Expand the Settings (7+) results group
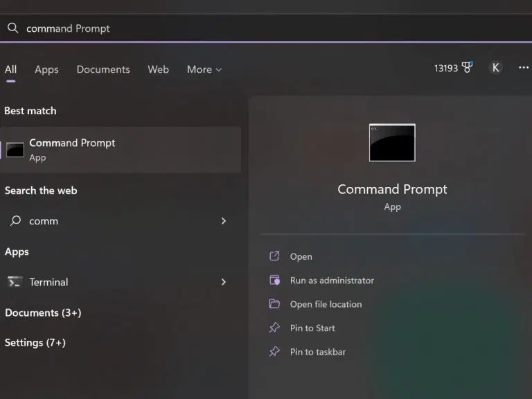532x399 pixels. pos(35,342)
